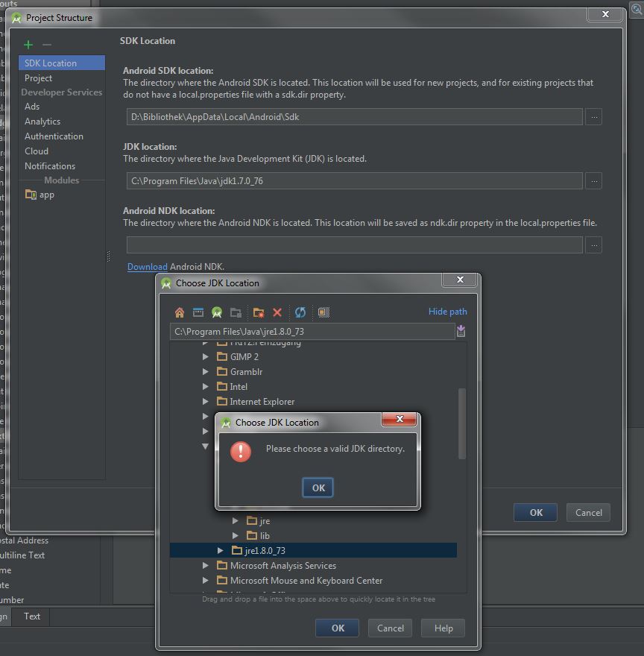Expand Microsoft Mouse and Keyboard Center folder

coord(206,581)
